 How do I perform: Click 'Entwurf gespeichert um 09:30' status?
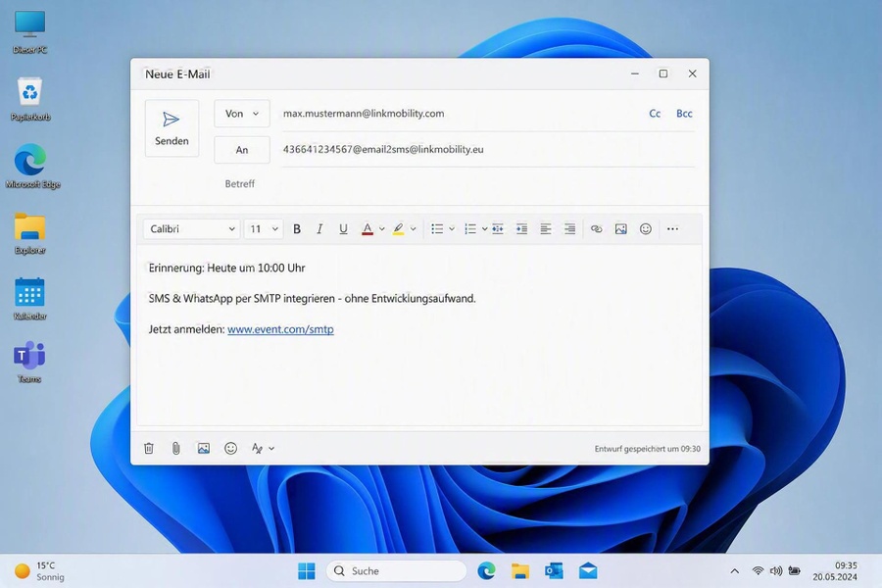click(648, 449)
